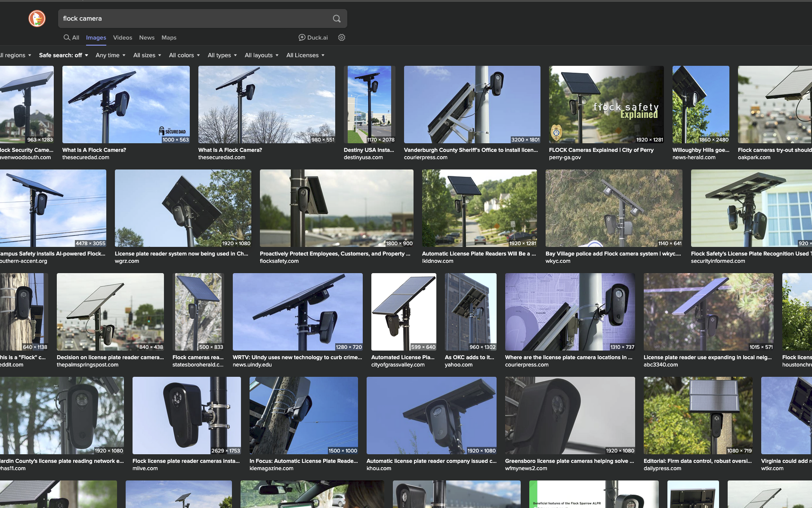Open the Greensboro wfmynews2 image

[570, 416]
